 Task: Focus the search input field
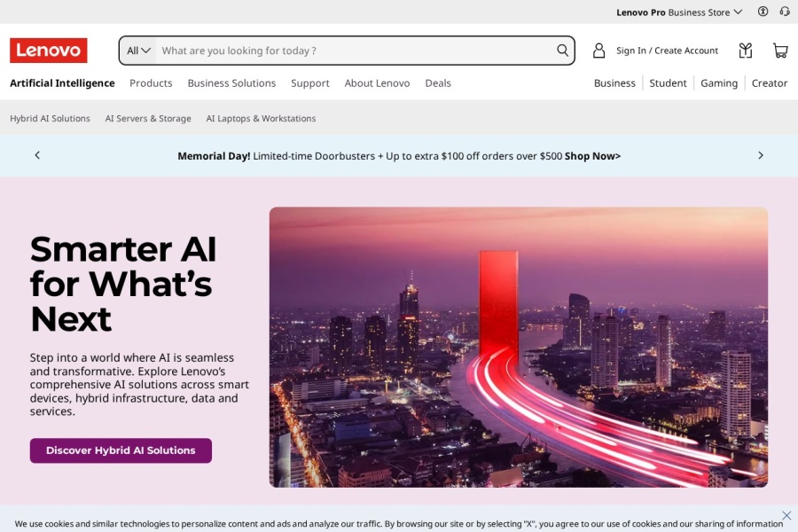[x=356, y=51]
